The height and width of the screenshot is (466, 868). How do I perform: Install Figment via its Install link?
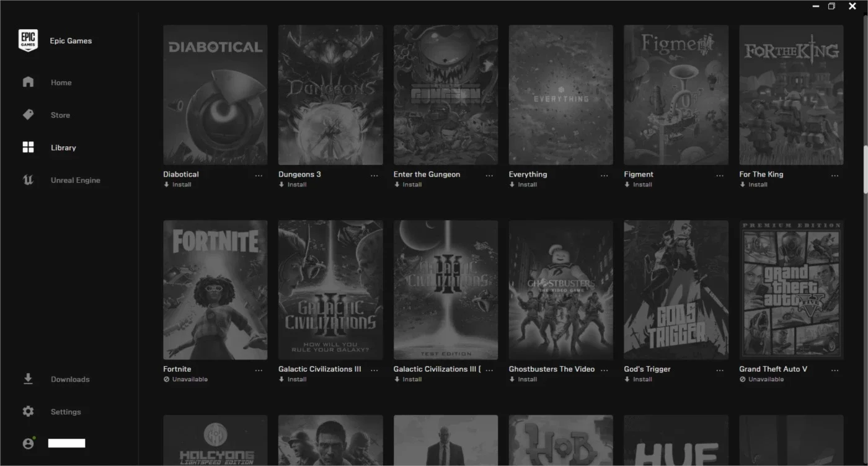(x=643, y=185)
